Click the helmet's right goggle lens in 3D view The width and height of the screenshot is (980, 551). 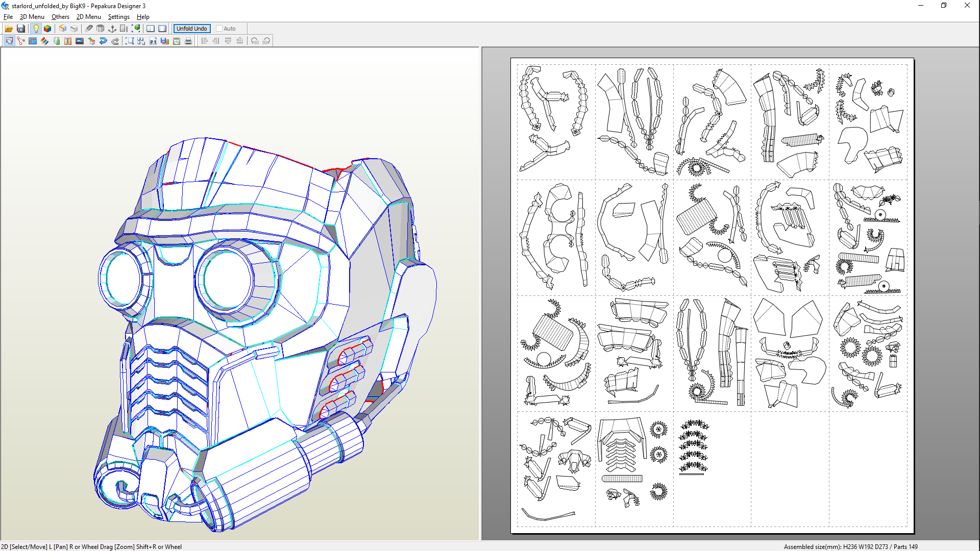click(228, 280)
